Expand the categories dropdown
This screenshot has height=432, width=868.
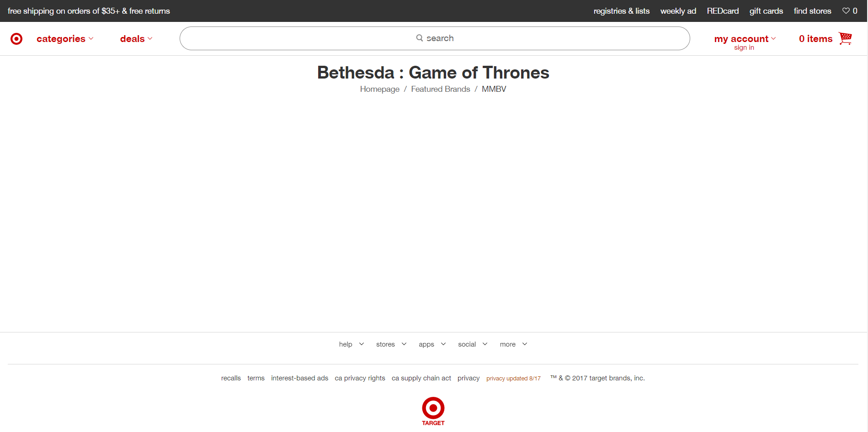pos(65,39)
